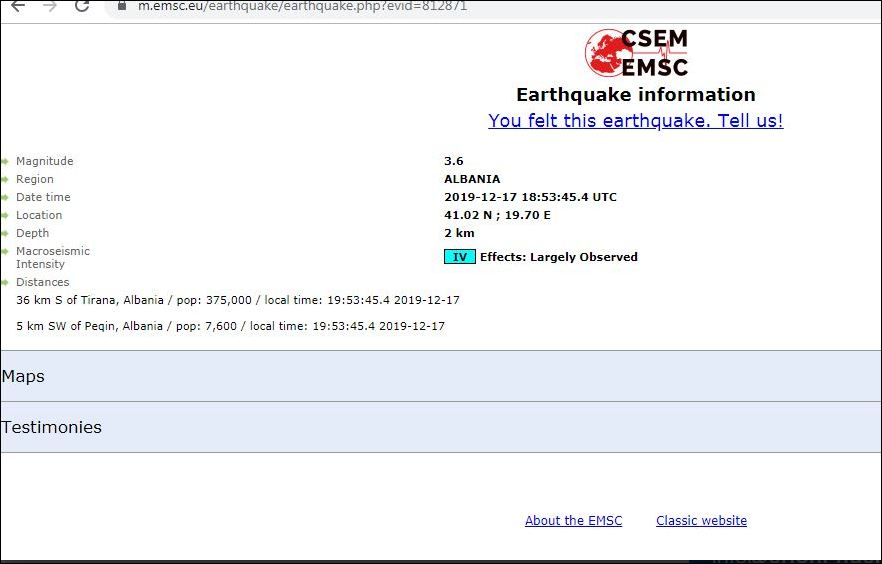The height and width of the screenshot is (564, 882).
Task: Click the padlock icon in address bar
Action: pos(122,6)
